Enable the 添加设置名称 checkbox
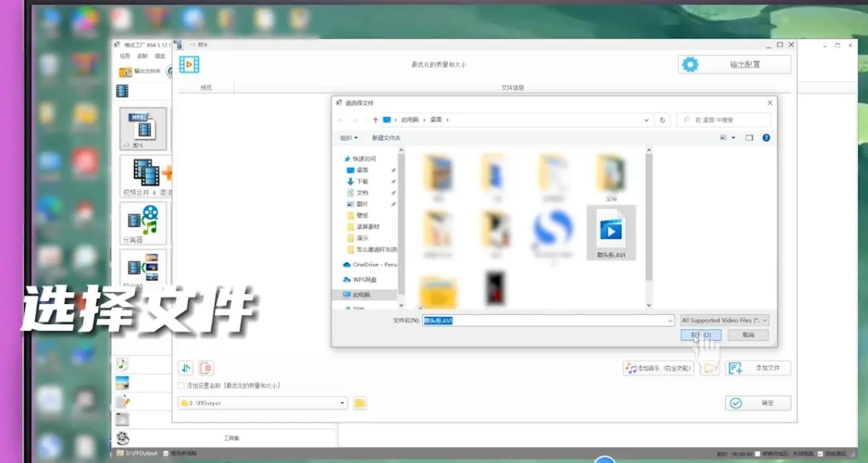868x463 pixels. tap(181, 385)
